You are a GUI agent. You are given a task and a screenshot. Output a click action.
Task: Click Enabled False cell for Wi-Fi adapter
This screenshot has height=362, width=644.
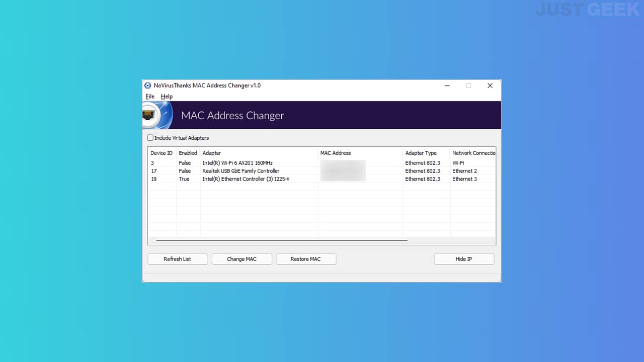point(185,163)
